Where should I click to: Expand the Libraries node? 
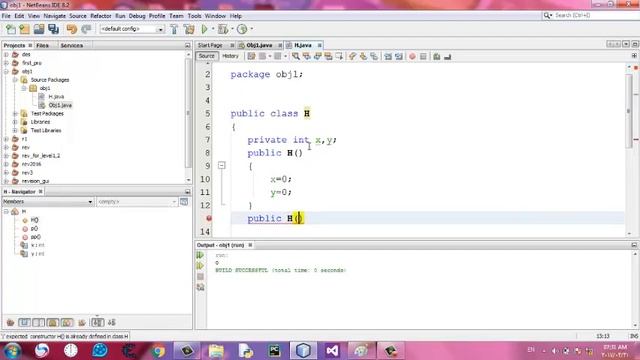click(15, 122)
